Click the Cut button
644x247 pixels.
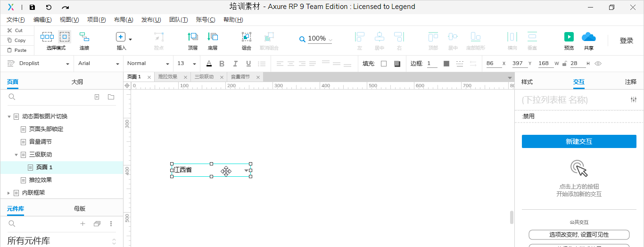coord(15,30)
